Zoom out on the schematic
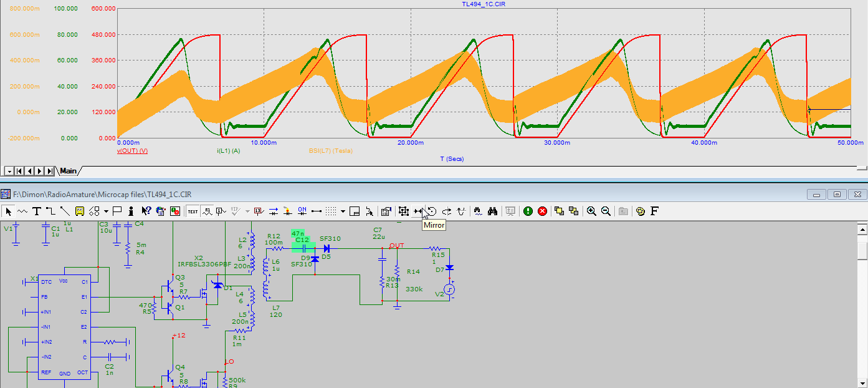 click(605, 211)
